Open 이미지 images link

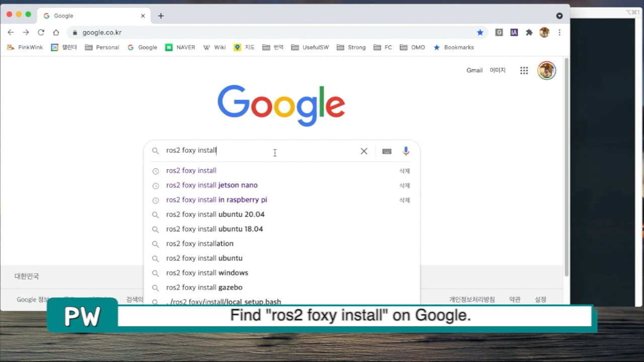click(x=498, y=70)
